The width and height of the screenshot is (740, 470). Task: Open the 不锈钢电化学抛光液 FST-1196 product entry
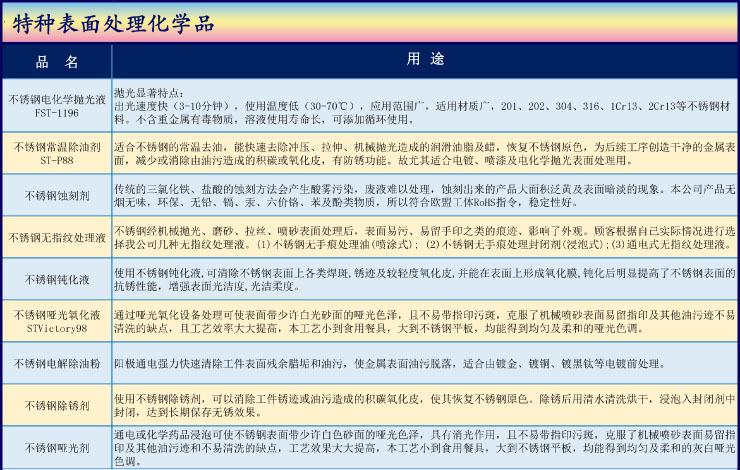coord(56,106)
